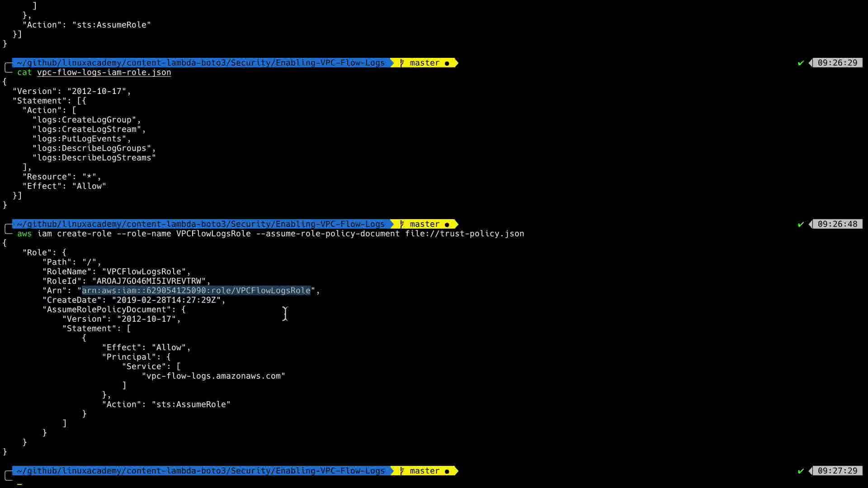Image resolution: width=868 pixels, height=488 pixels.
Task: Click the 09:26:48 timestamp badge
Action: pos(837,224)
